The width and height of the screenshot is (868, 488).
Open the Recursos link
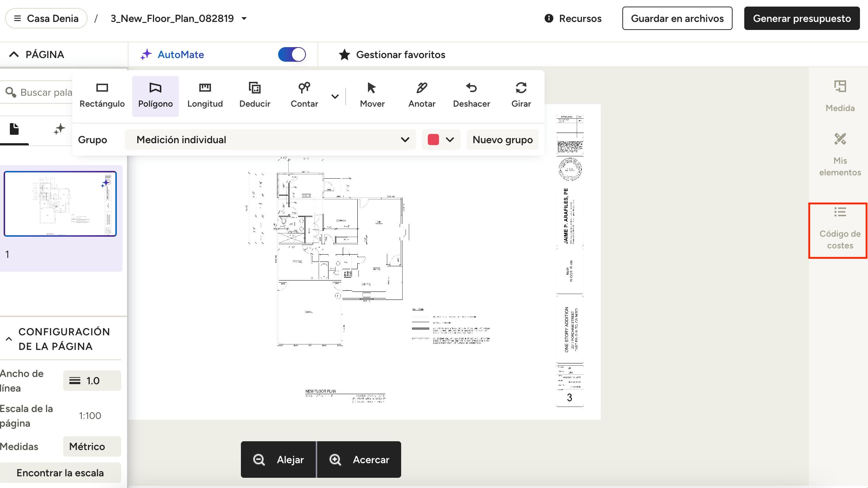(573, 18)
